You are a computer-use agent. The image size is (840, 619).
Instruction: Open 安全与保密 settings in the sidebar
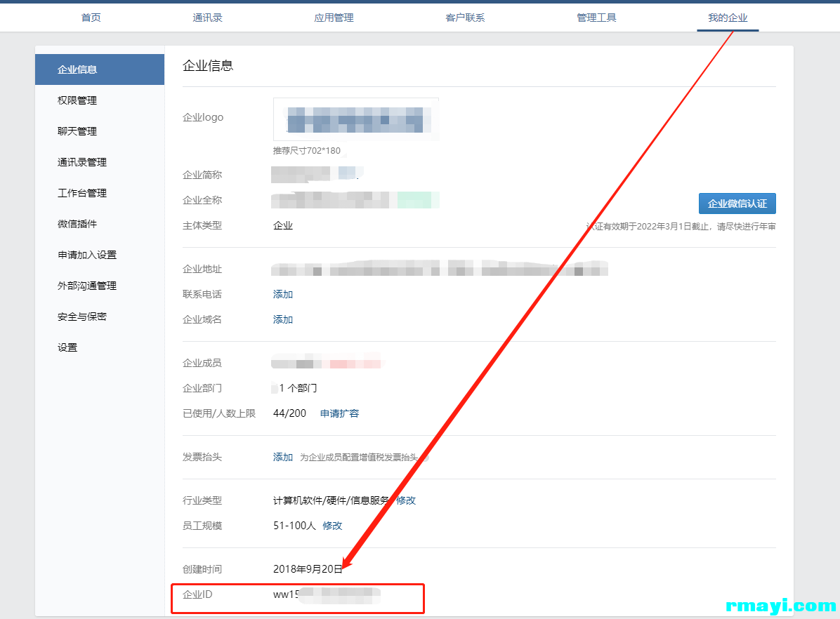pos(82,317)
